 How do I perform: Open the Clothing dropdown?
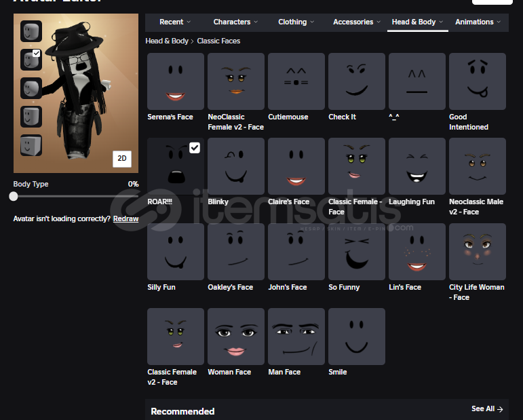(x=296, y=22)
